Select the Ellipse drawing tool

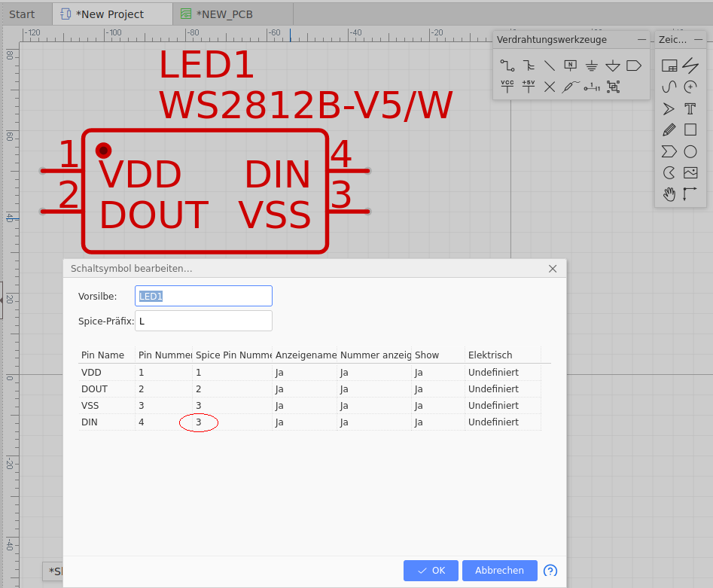[x=690, y=151]
